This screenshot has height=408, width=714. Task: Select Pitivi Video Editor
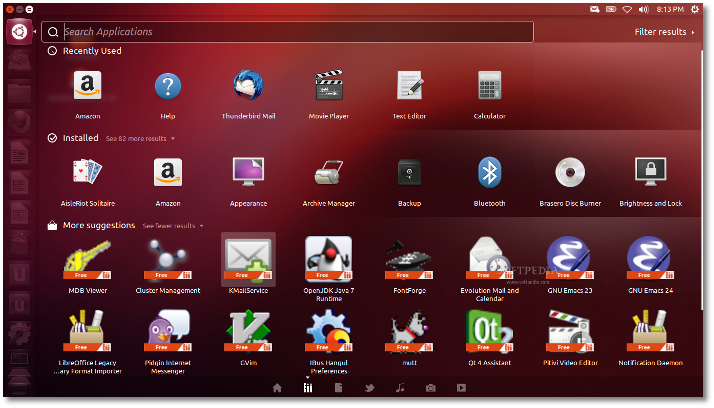(570, 331)
